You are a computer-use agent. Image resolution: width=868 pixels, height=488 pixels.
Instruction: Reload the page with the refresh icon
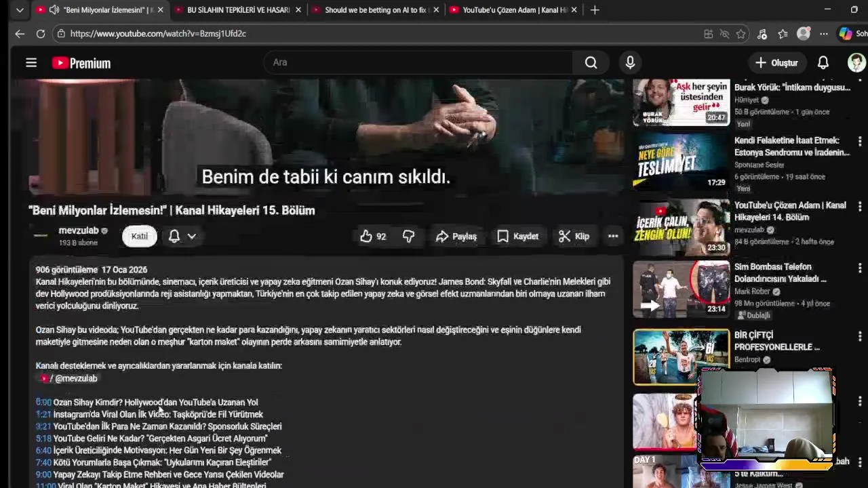tap(41, 33)
